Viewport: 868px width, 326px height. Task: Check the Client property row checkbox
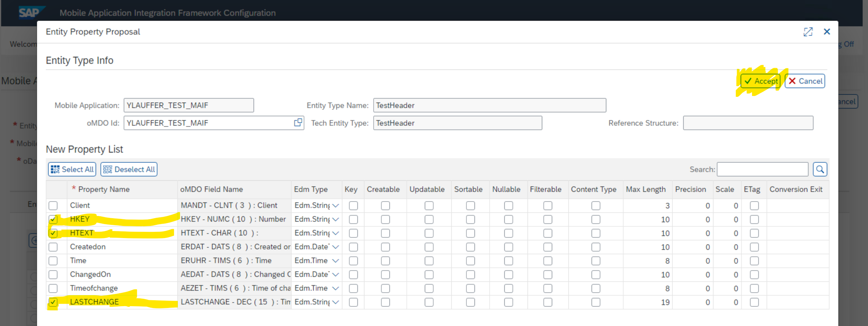pyautogui.click(x=53, y=205)
